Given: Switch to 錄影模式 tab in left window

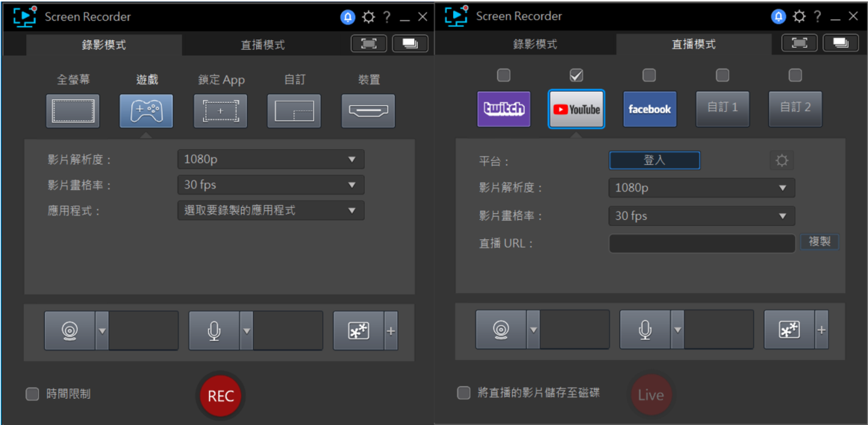Looking at the screenshot, I should [104, 45].
